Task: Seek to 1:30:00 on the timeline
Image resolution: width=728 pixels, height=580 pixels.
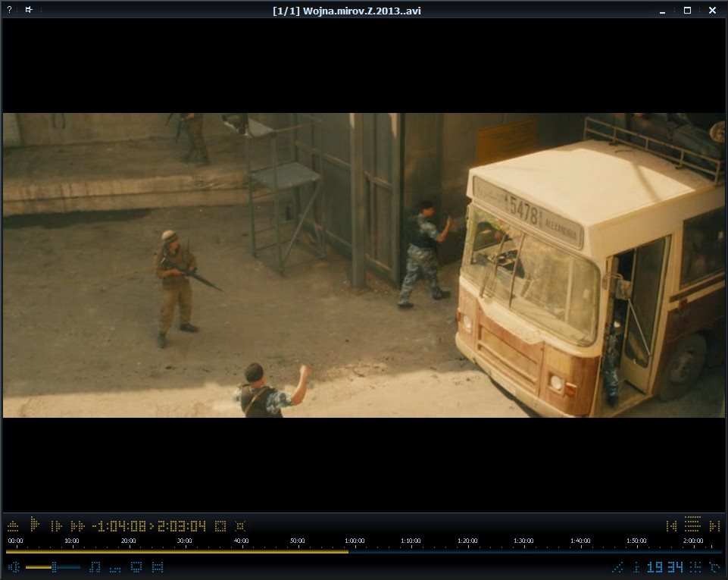Action: tap(523, 541)
